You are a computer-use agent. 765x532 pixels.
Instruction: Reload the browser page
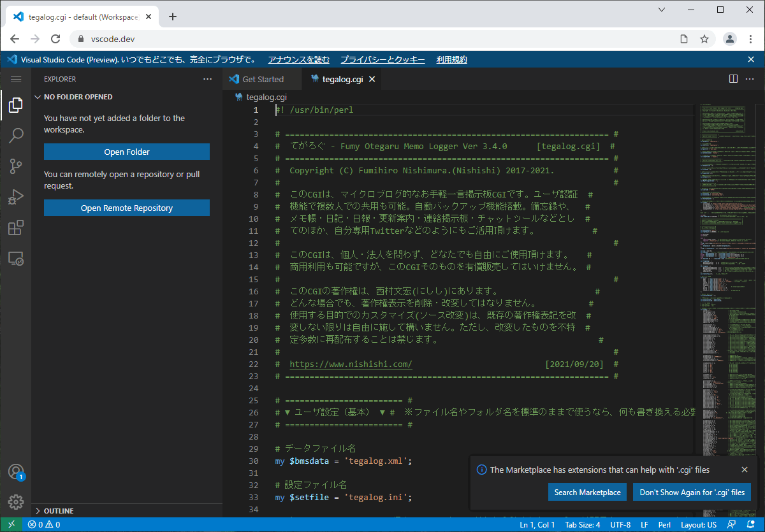[x=56, y=39]
